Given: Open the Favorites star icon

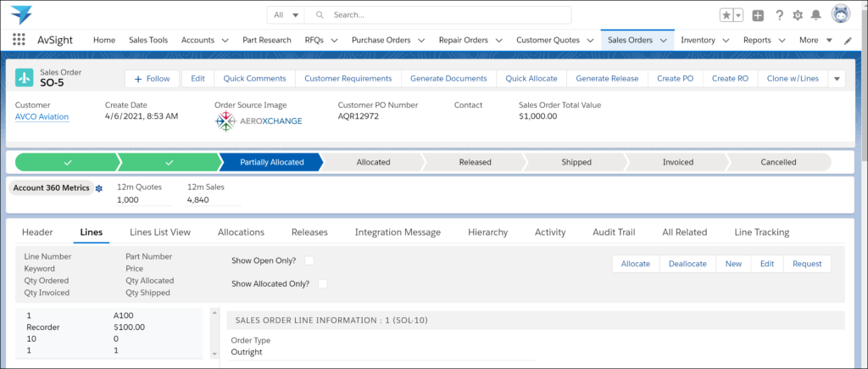Looking at the screenshot, I should [x=726, y=15].
